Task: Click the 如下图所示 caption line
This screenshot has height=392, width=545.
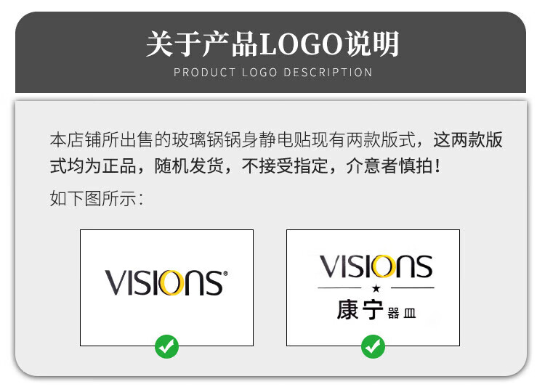Action: 96,199
